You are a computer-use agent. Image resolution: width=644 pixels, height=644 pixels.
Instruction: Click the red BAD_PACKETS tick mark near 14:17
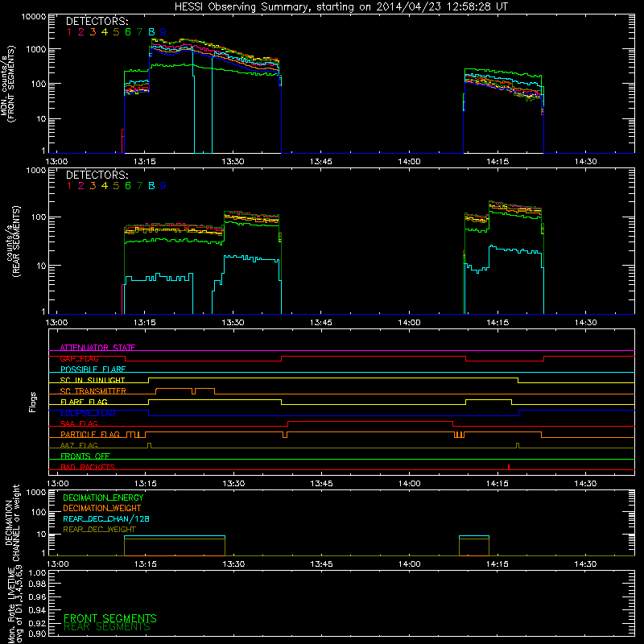[509, 467]
